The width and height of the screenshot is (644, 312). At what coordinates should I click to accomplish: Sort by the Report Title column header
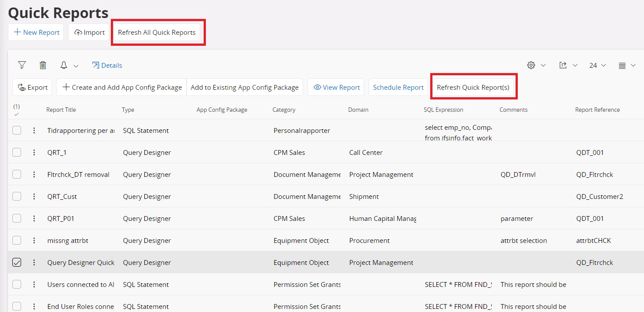[x=61, y=110]
